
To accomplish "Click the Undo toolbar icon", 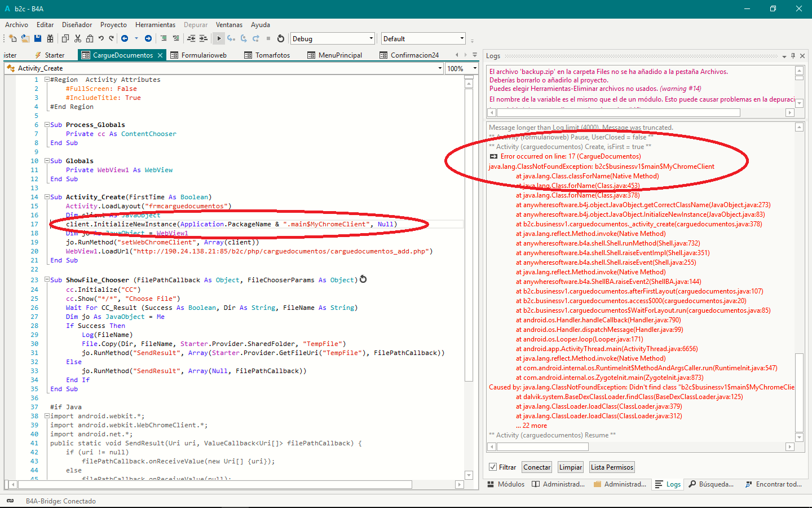I will (x=101, y=38).
